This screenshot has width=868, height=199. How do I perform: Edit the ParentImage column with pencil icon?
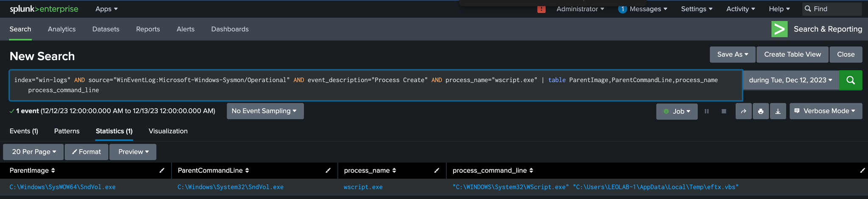point(161,171)
